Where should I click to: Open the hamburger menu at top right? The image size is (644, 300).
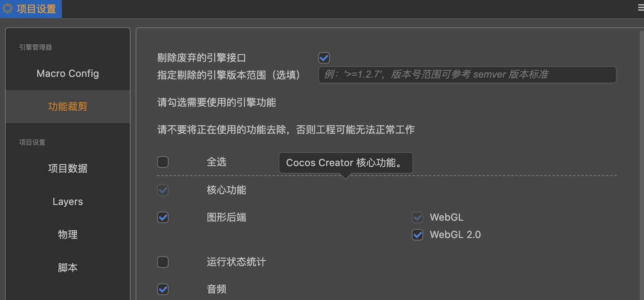pos(641,8)
